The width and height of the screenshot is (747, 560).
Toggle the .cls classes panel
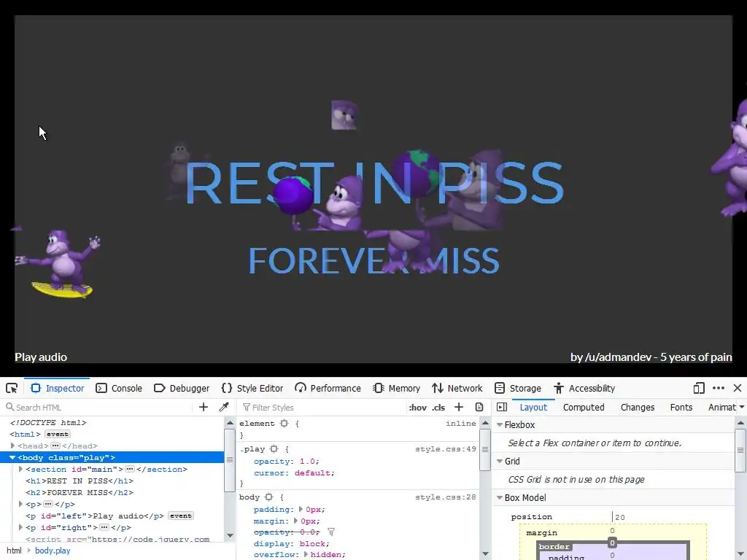click(x=438, y=408)
